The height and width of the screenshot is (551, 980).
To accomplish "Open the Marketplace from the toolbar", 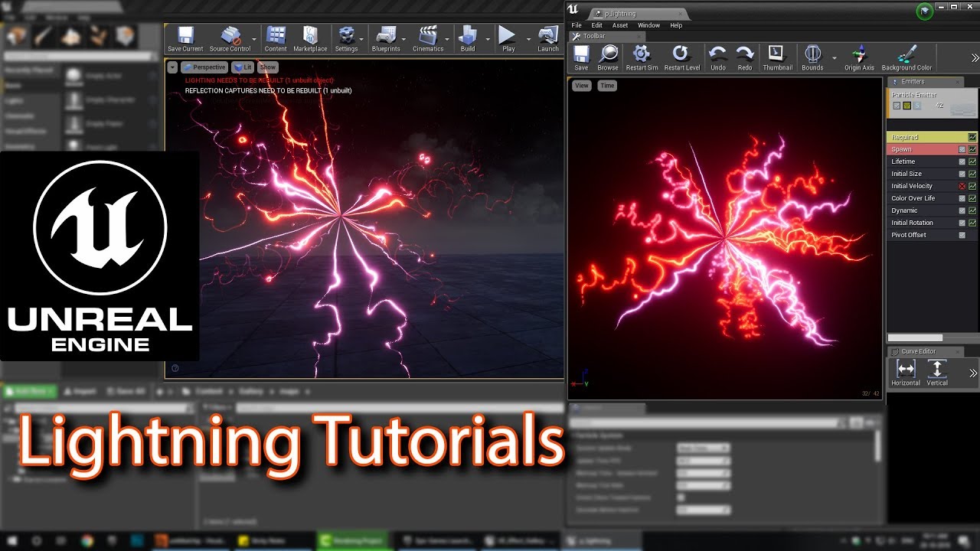I will click(x=310, y=39).
